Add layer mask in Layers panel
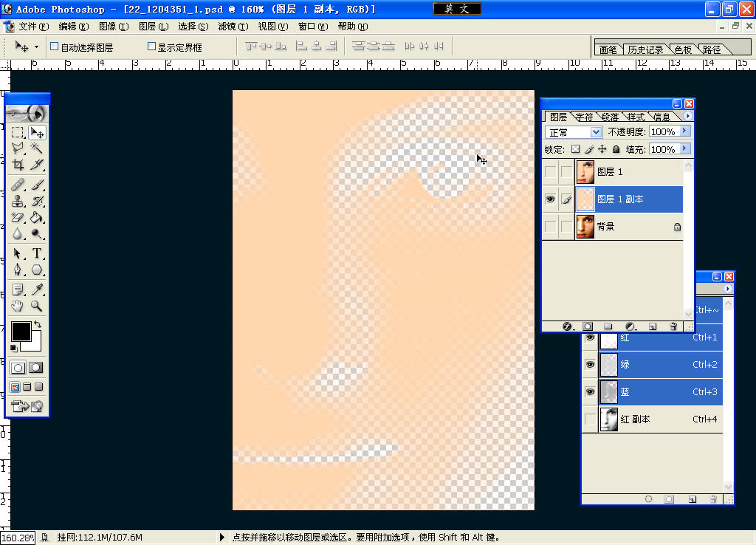The width and height of the screenshot is (756, 545). (587, 326)
